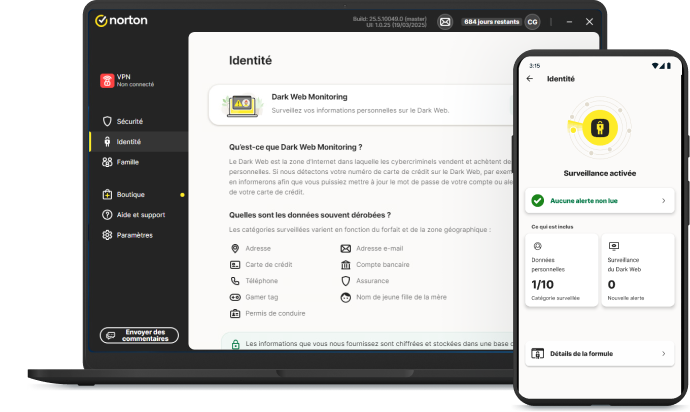
Task: Click Envoyer des commentaires button
Action: point(139,335)
